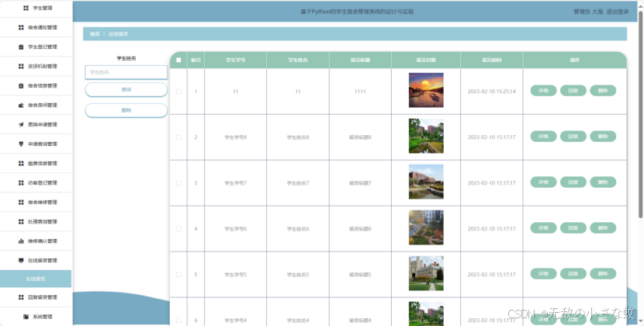Click the clipboard icon beside 宿舍信息管理
The width and height of the screenshot is (644, 326).
(21, 85)
